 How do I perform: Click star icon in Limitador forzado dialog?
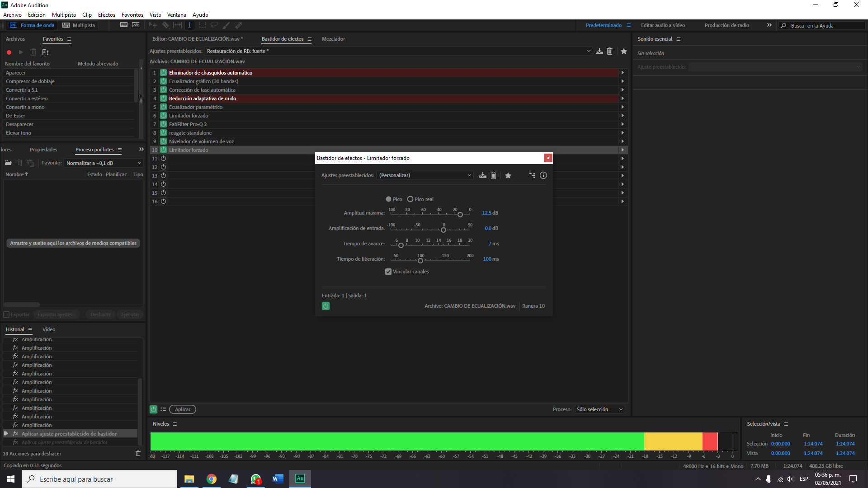click(508, 175)
